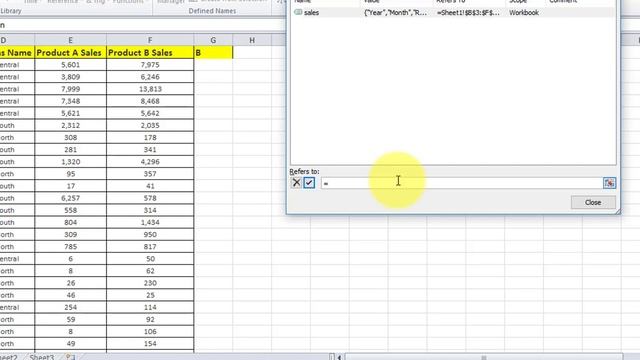This screenshot has height=360, width=640.
Task: Select cell with value 6,257
Action: [x=70, y=198]
